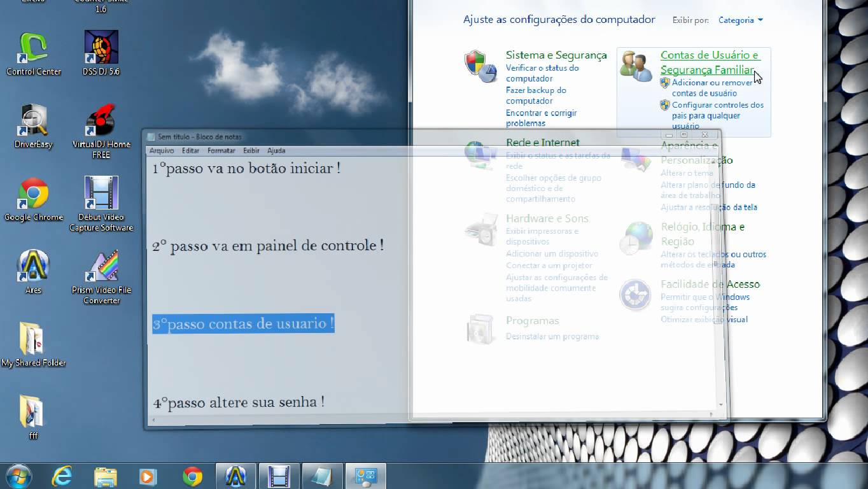Click the Programas icon in Control Panel
Viewport: 868px width, 489px height.
pyautogui.click(x=480, y=329)
